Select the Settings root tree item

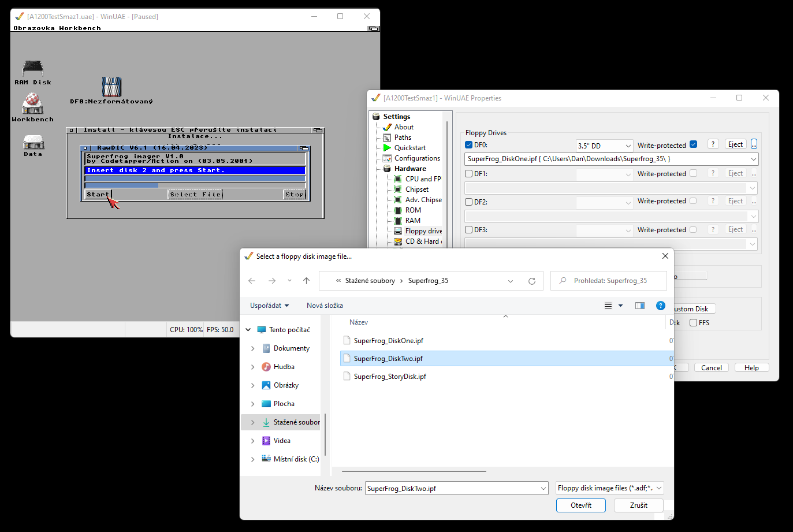[396, 117]
